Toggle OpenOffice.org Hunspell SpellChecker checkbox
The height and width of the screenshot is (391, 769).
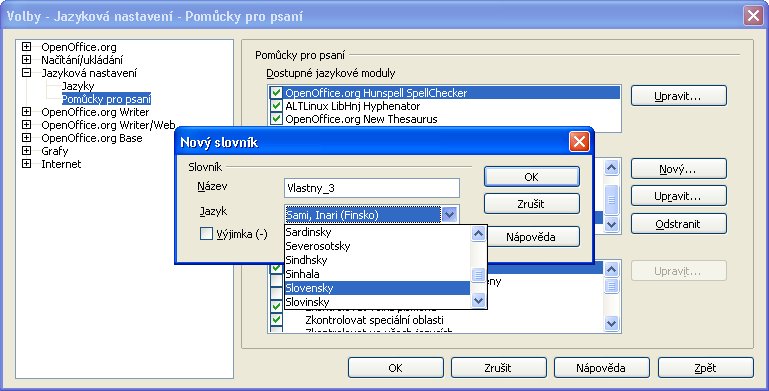276,93
